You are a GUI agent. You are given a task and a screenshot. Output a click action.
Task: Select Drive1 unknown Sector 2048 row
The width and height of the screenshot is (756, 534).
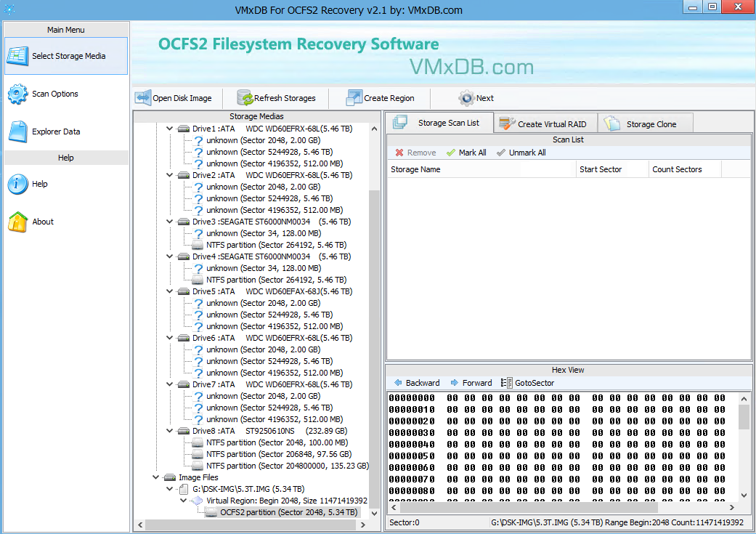coord(263,140)
